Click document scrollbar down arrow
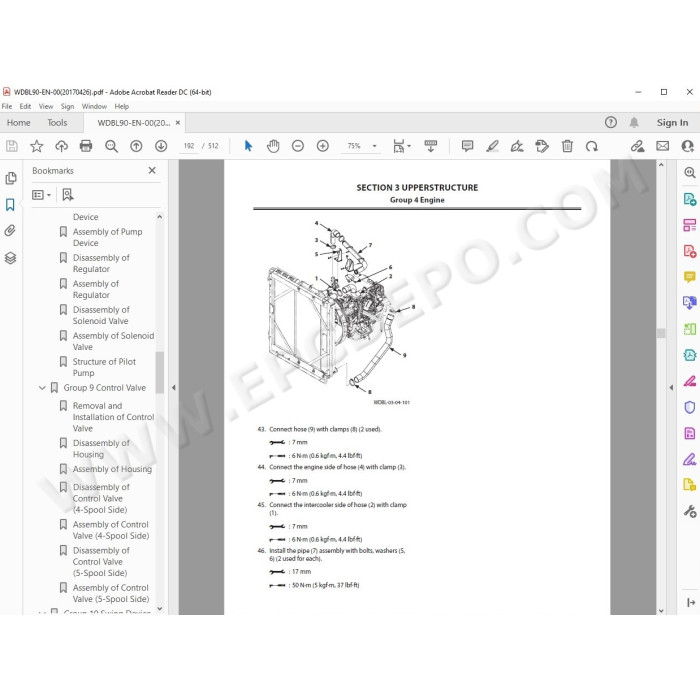Image resolution: width=700 pixels, height=700 pixels. pos(661,610)
